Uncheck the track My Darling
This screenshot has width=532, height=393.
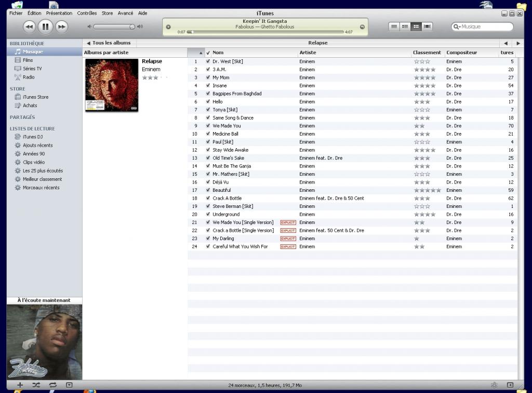pyautogui.click(x=208, y=238)
